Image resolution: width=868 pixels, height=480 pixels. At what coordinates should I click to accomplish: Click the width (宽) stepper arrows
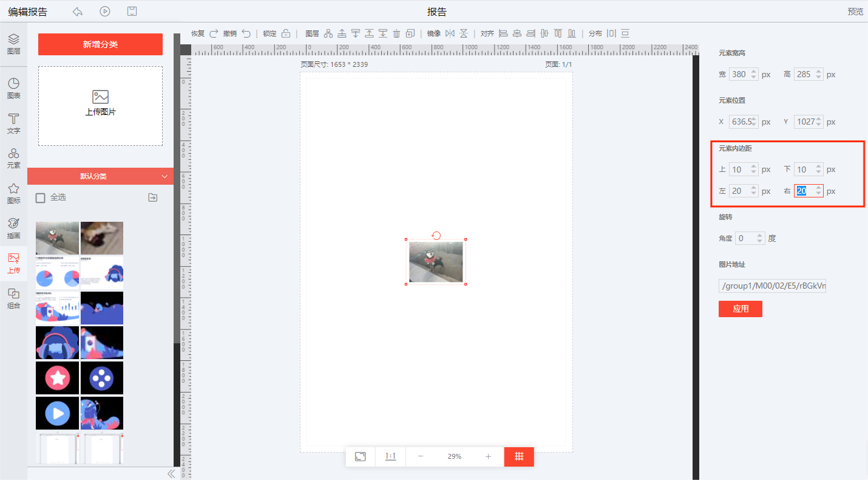click(754, 74)
